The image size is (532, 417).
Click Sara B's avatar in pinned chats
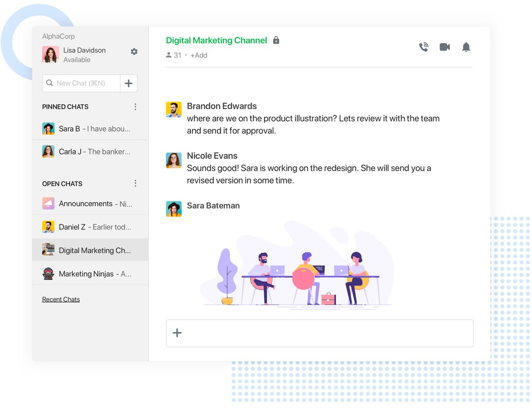48,129
